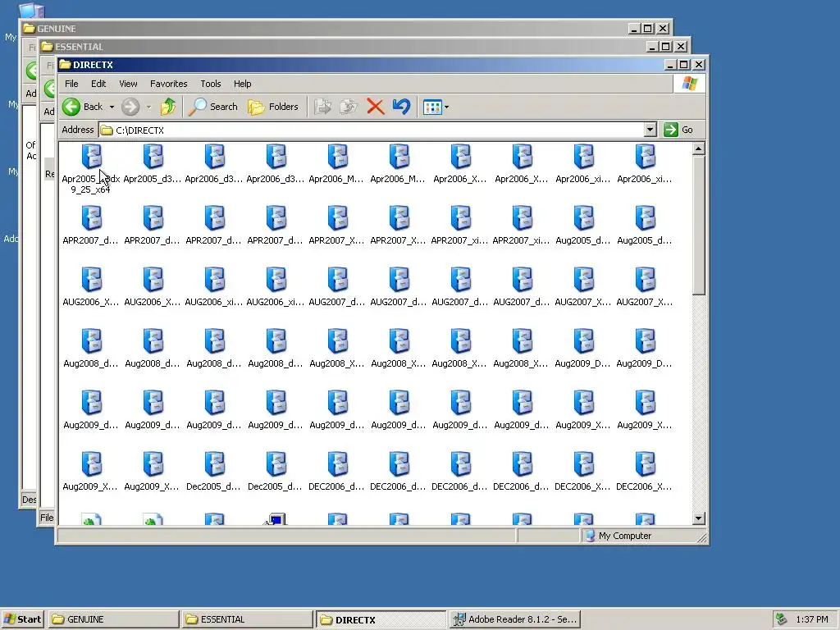Open the Edit menu

pyautogui.click(x=98, y=84)
